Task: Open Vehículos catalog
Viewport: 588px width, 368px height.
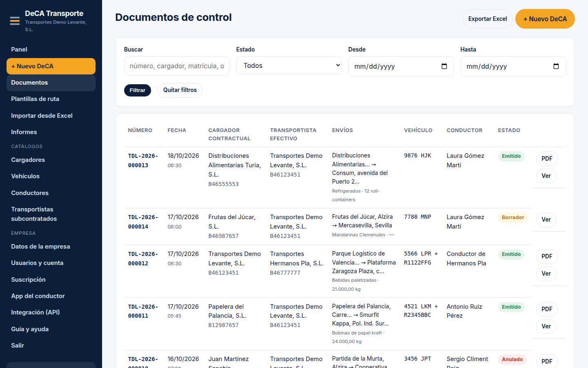Action: coord(51,176)
